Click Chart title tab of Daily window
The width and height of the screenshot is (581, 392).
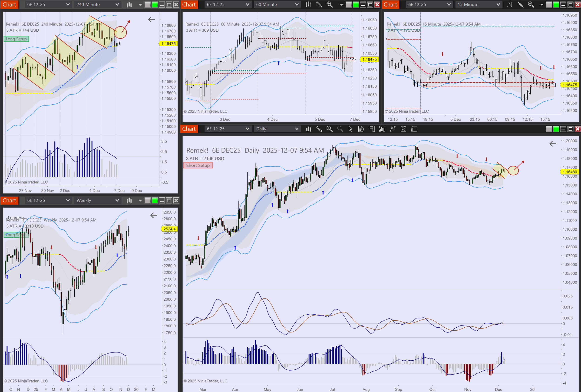pos(189,129)
